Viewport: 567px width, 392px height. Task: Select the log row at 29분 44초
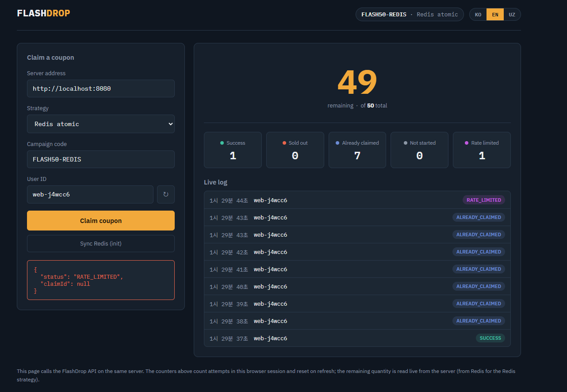pos(357,200)
